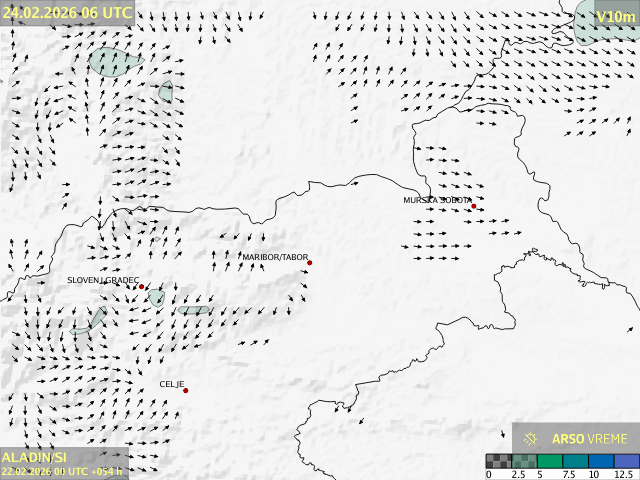Viewport: 640px width, 480px height.
Task: Click the MURSKA SOBOTA city label
Action: point(437,200)
